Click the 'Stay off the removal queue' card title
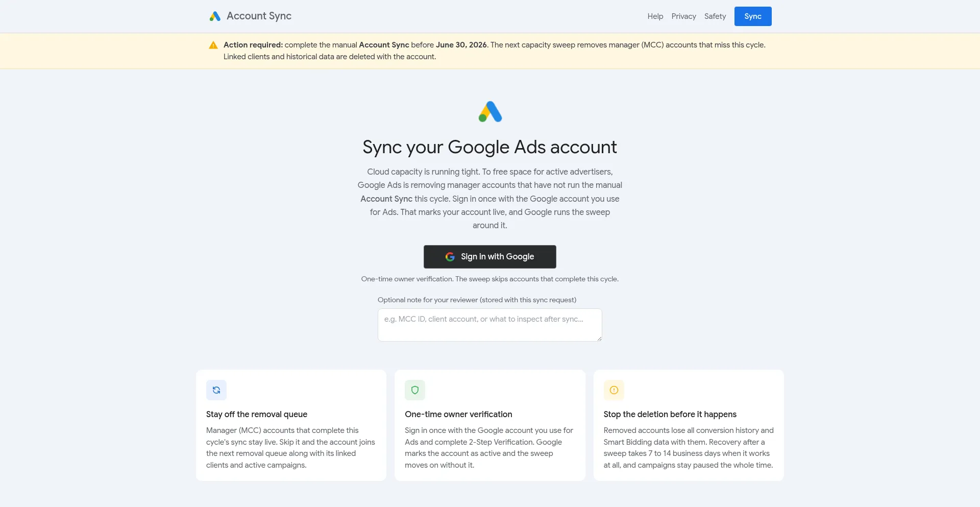This screenshot has height=507, width=980. tap(257, 414)
